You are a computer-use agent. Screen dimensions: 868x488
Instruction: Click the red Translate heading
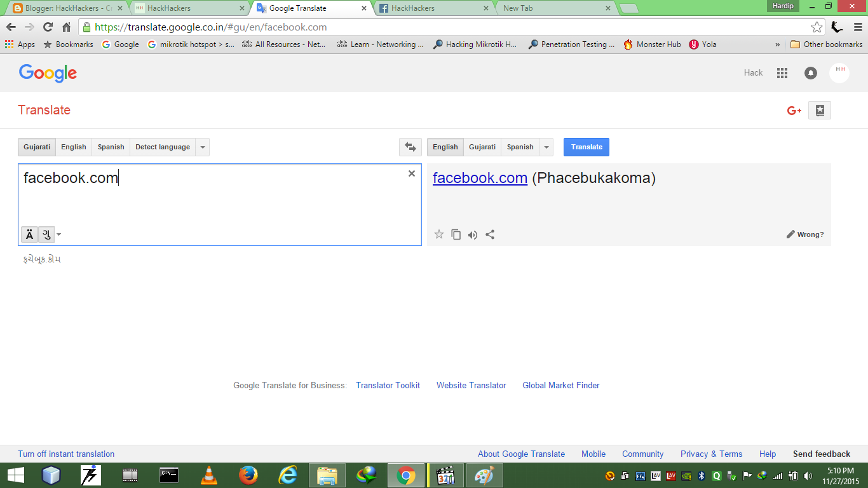coord(44,110)
